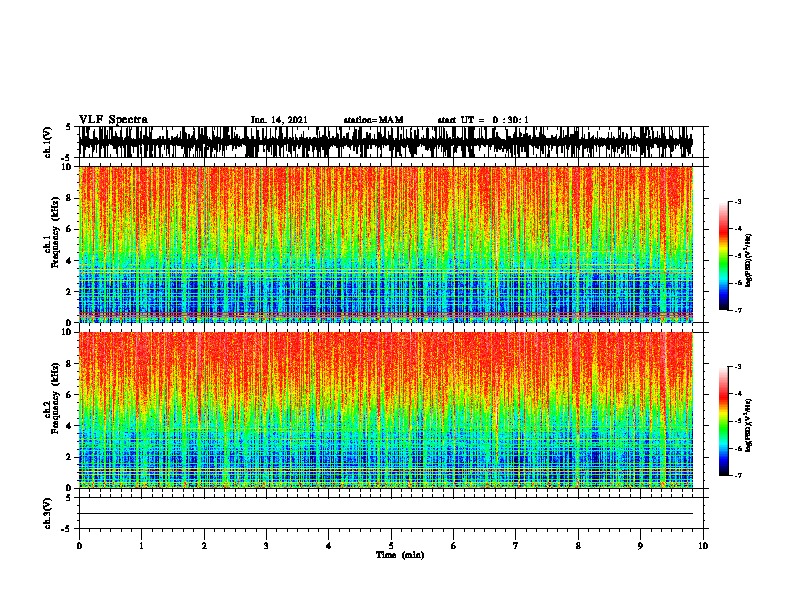Click the ch.2 colorbar log(PSD) label
The image size is (792, 612).
[x=749, y=425]
